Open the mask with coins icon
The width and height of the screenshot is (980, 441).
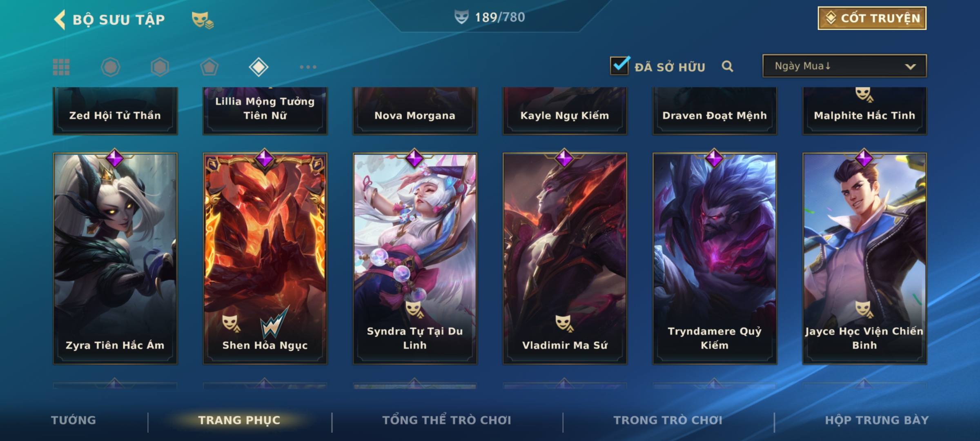tap(203, 20)
